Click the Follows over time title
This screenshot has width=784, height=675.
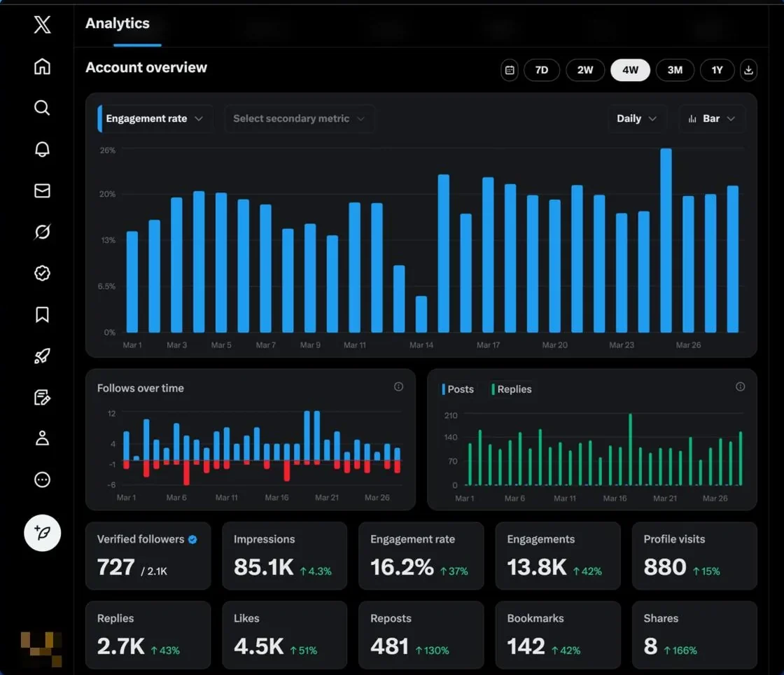coord(141,388)
